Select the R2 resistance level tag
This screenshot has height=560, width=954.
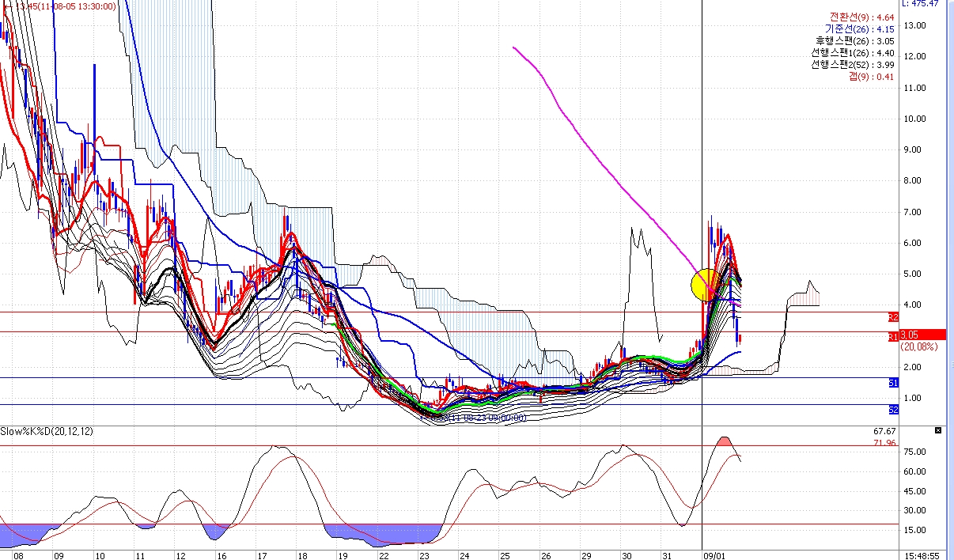click(x=893, y=317)
